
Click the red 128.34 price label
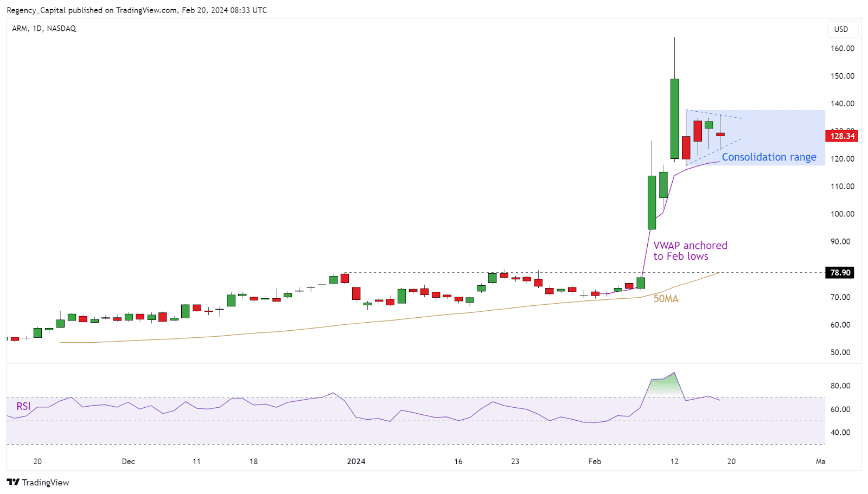841,136
